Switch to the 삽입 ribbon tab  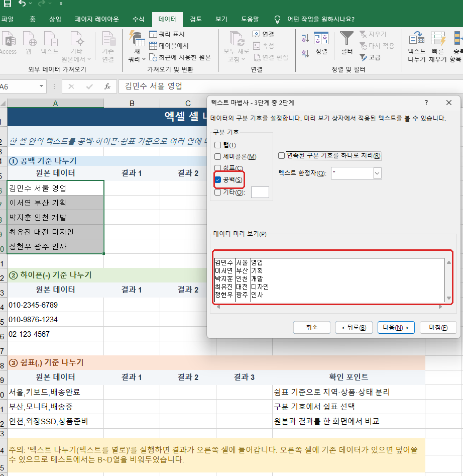tap(55, 19)
